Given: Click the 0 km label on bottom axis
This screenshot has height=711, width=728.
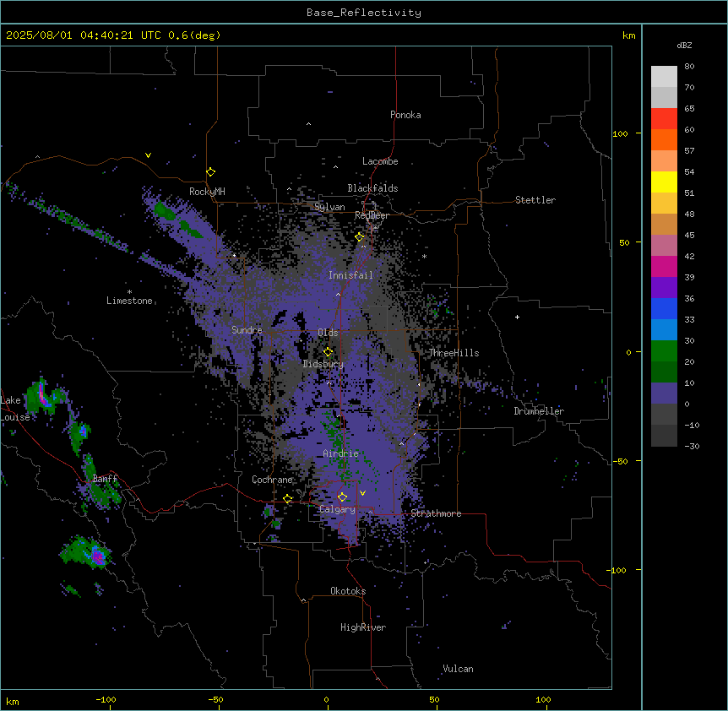Looking at the screenshot, I should click(x=326, y=699).
